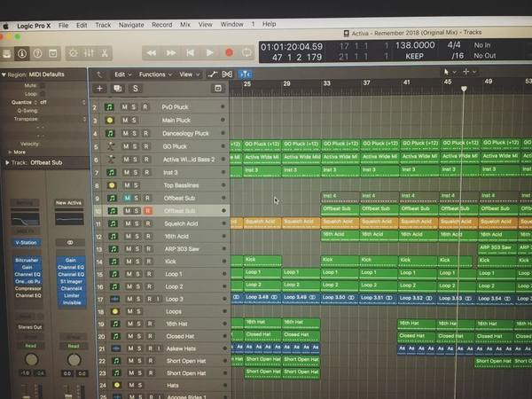Viewport: 532px width, 399px height.
Task: Open the Mixer from control bar icon
Action: 89,53
